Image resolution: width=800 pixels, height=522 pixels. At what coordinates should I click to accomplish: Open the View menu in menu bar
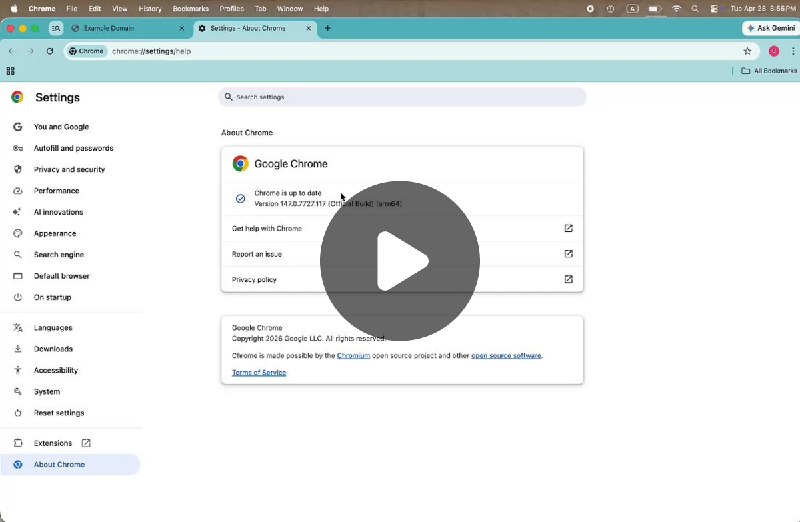pos(119,9)
